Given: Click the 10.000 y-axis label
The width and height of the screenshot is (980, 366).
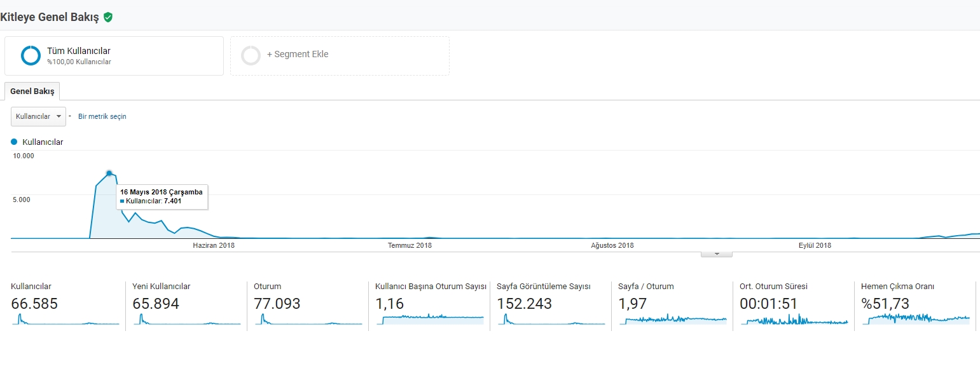Looking at the screenshot, I should pyautogui.click(x=24, y=156).
